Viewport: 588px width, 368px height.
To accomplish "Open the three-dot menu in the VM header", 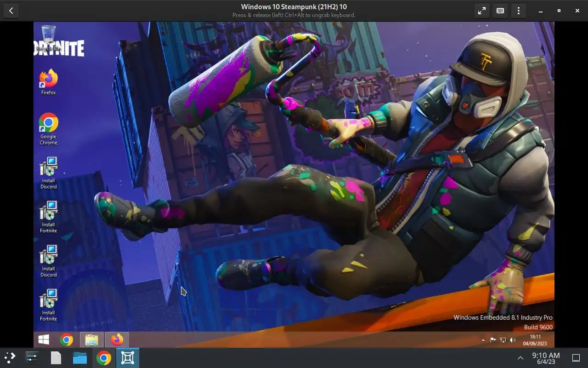I will (519, 11).
